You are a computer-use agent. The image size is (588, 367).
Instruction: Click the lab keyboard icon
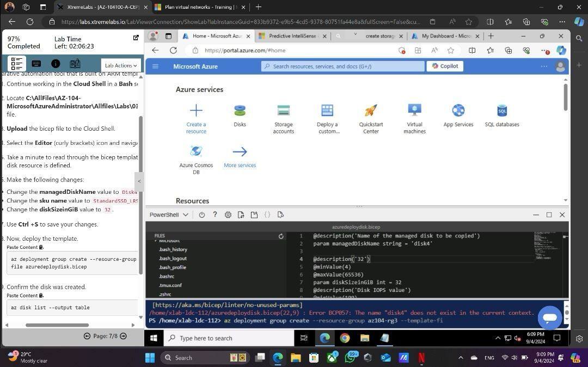pyautogui.click(x=36, y=64)
